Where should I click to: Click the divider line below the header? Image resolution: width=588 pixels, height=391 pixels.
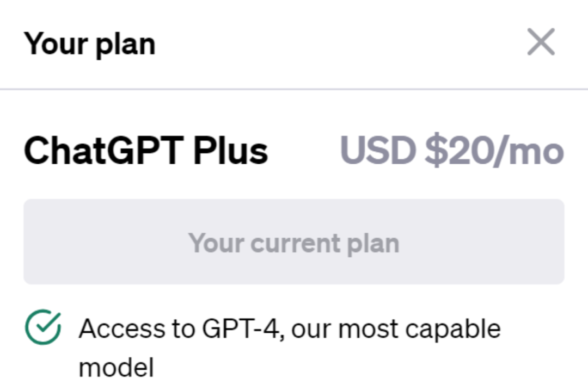point(294,89)
